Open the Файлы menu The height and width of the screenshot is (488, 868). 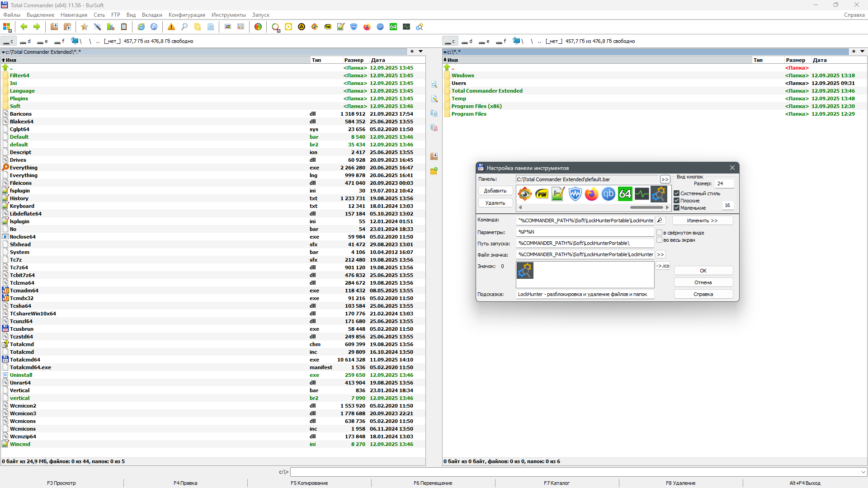[12, 15]
